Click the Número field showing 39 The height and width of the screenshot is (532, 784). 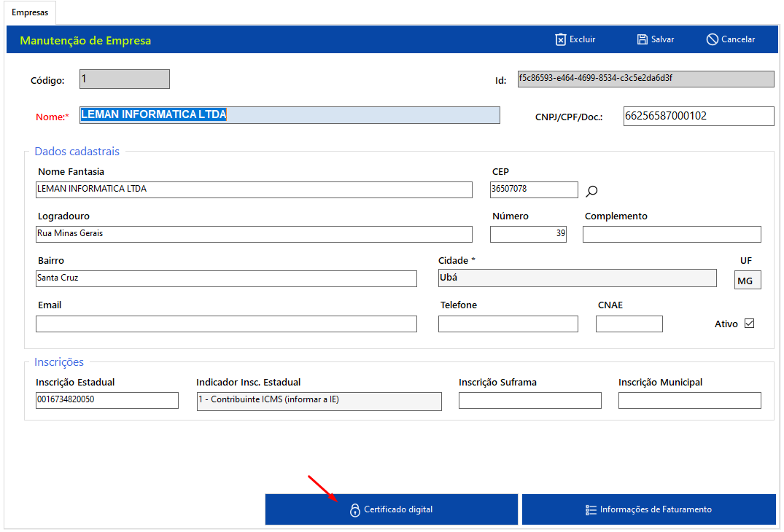click(x=528, y=234)
